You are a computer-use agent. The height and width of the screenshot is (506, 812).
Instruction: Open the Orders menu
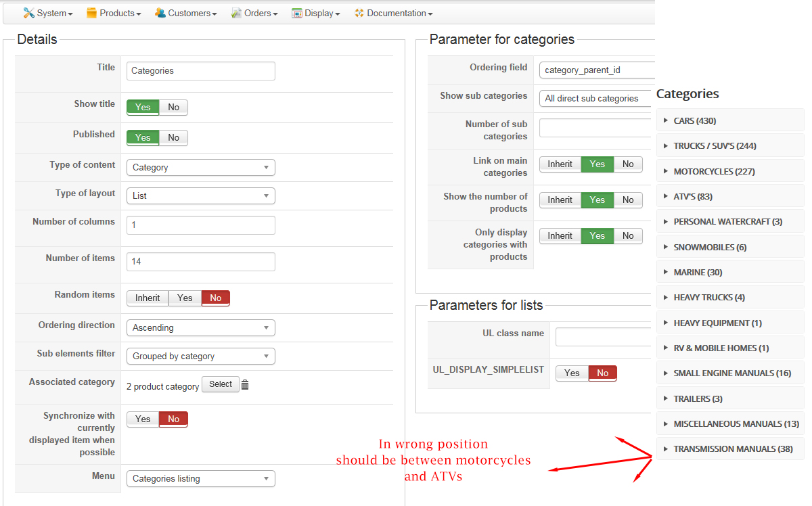(x=254, y=13)
